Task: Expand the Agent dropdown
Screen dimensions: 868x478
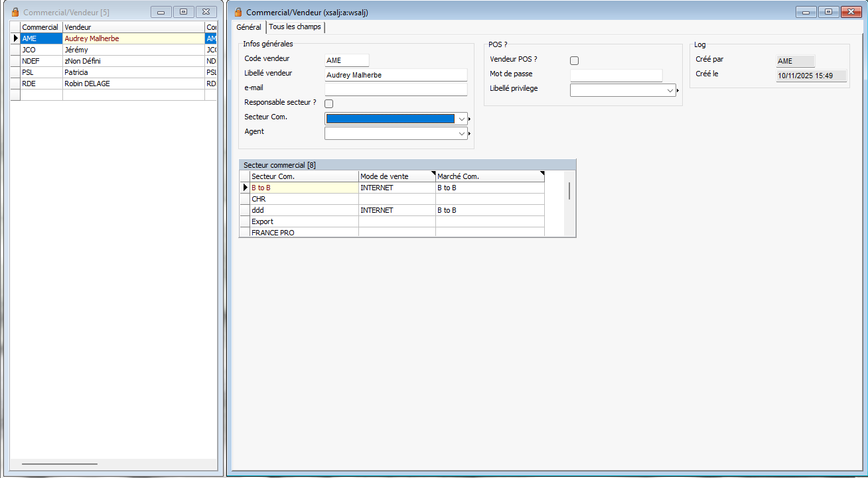Action: 462,134
